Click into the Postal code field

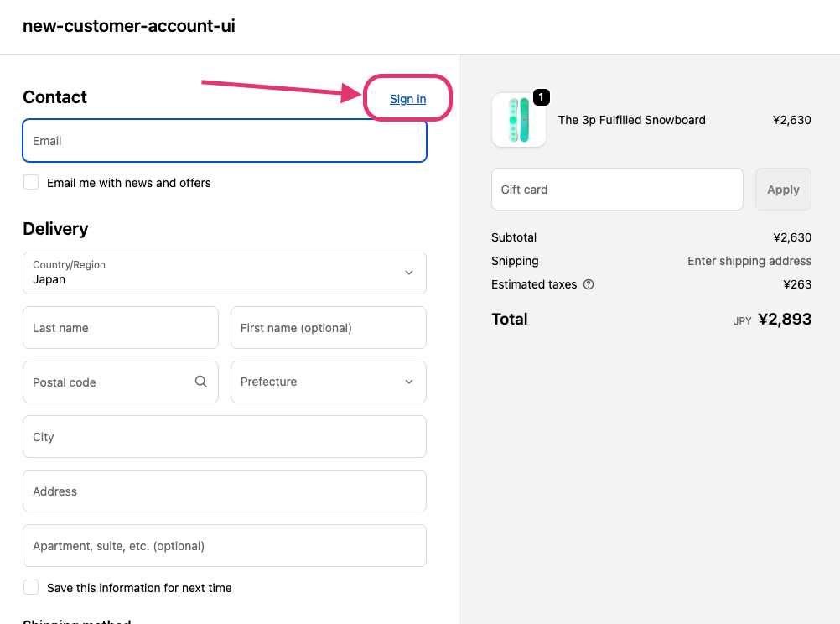[121, 382]
